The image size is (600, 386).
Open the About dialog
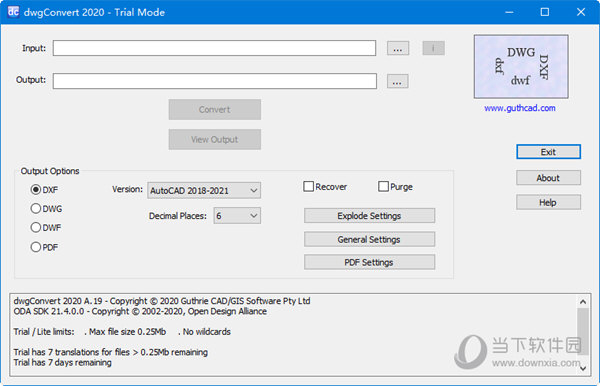coord(548,178)
